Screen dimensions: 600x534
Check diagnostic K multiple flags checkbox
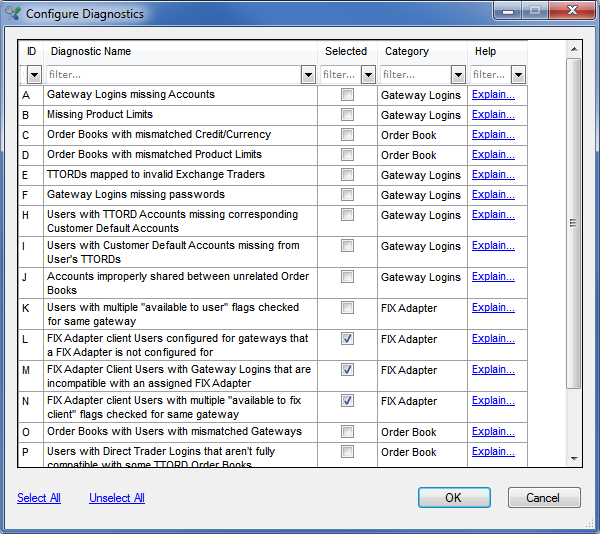347,308
